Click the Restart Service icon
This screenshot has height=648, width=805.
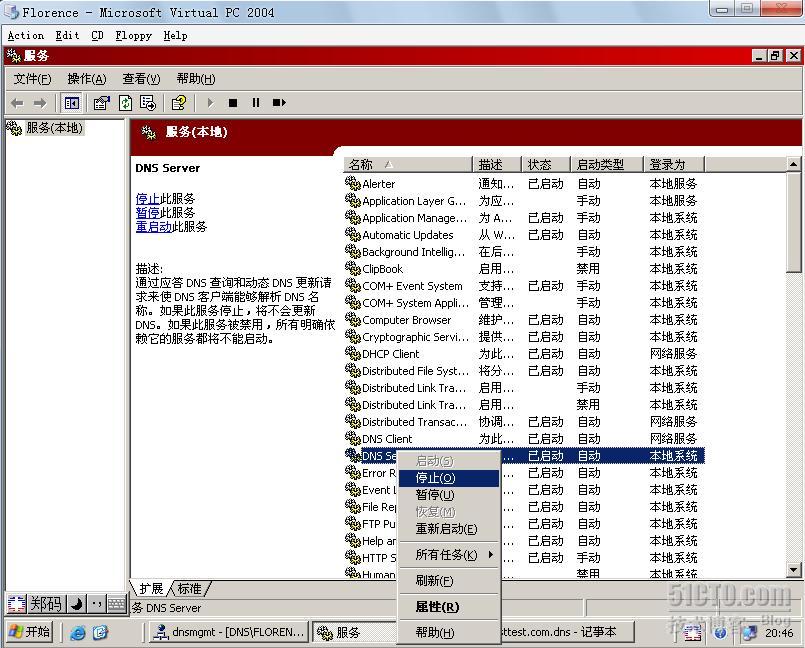279,103
